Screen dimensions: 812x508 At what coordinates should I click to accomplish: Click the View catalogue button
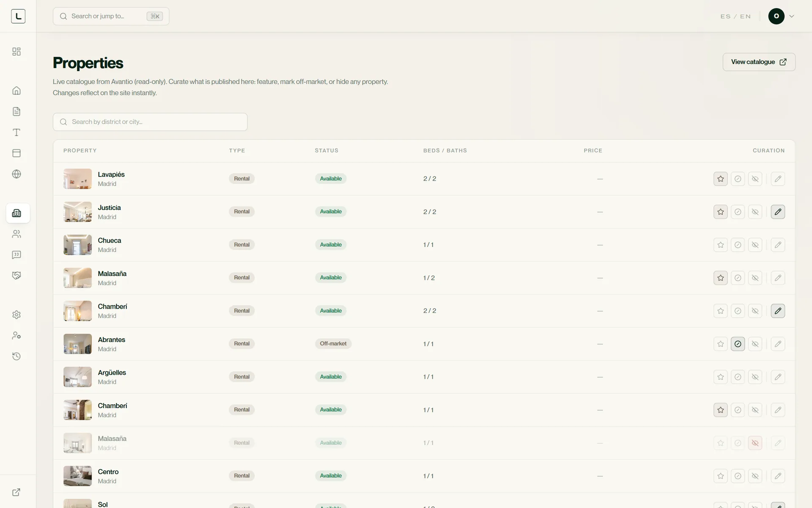[x=759, y=62]
